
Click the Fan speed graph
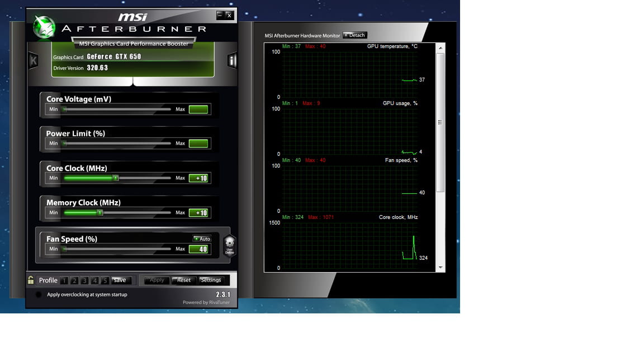click(350, 189)
